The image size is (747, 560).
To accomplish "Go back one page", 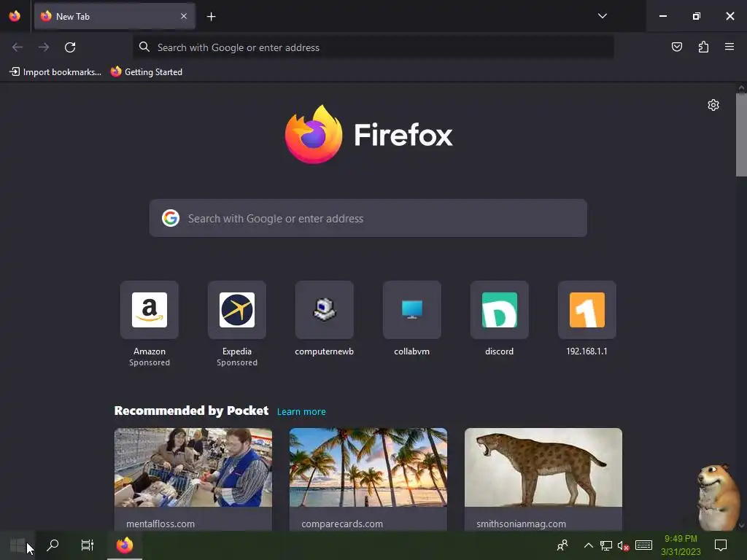I will (18, 47).
